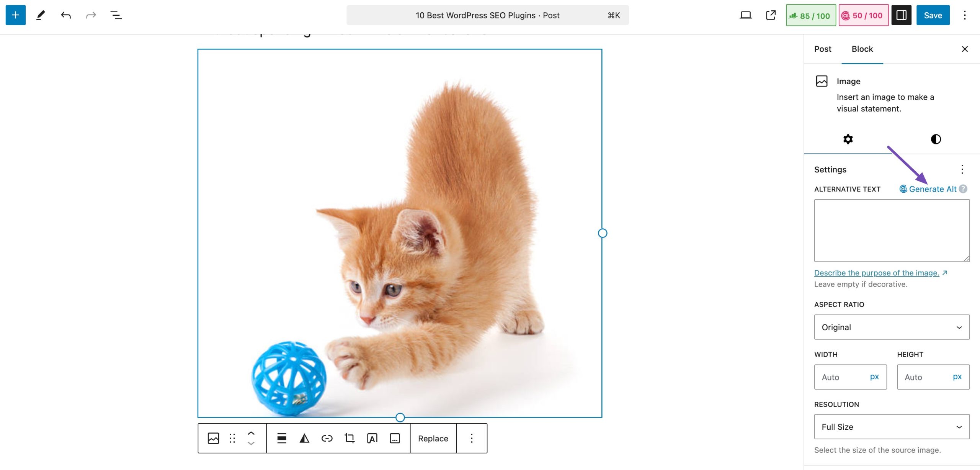Viewport: 980px width, 470px height.
Task: Click the block inserter plus button
Action: 15,15
